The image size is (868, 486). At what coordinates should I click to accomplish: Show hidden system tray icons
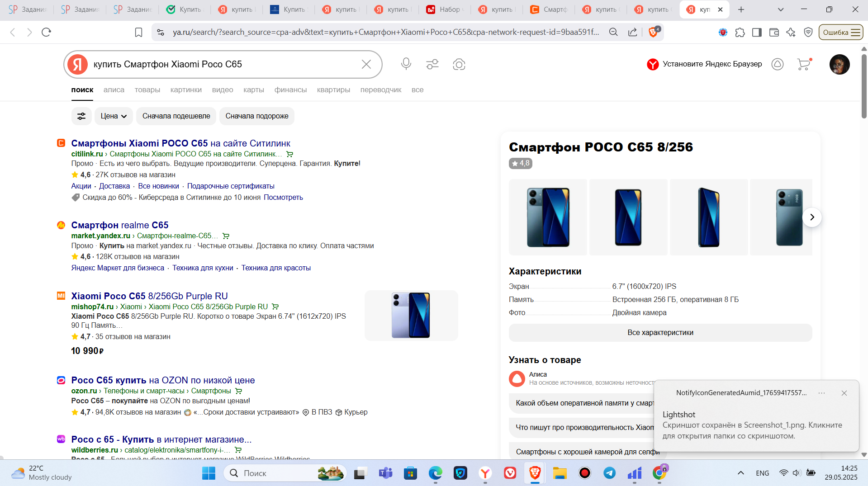740,473
